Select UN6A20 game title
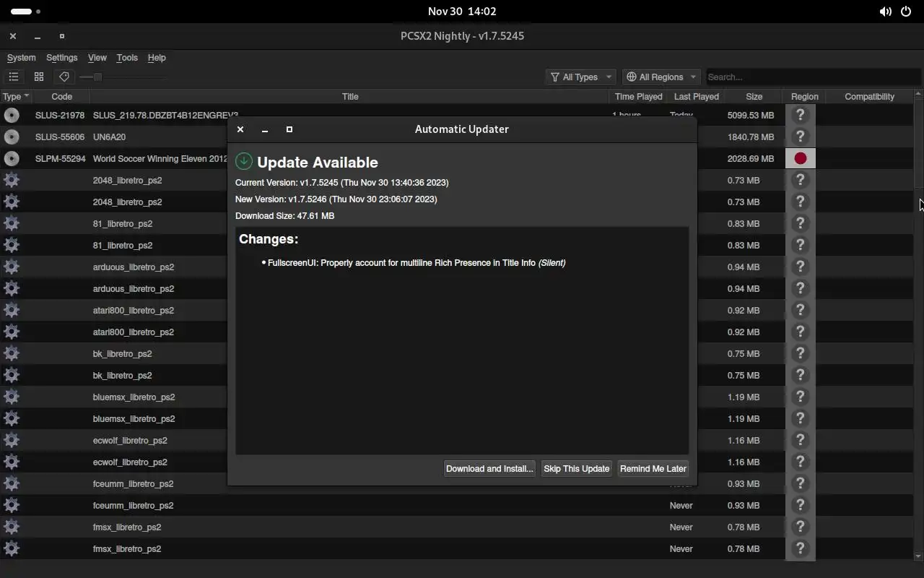This screenshot has height=578, width=924. click(109, 137)
